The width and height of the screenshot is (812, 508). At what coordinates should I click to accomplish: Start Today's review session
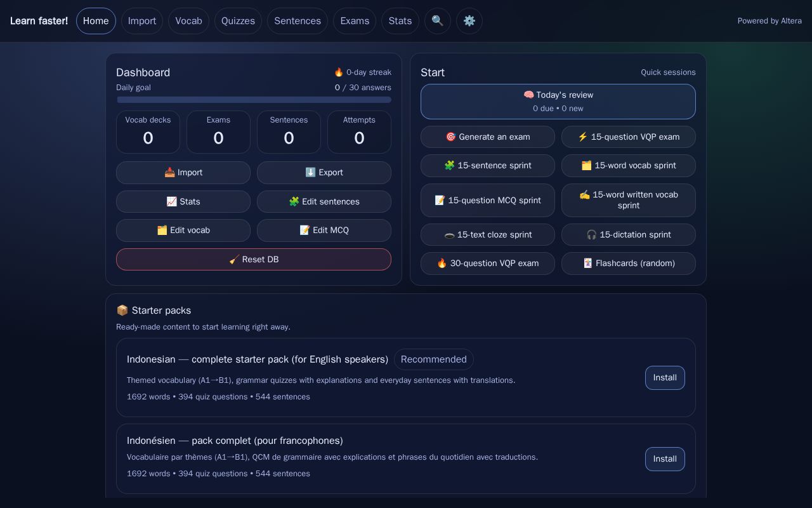click(x=558, y=102)
